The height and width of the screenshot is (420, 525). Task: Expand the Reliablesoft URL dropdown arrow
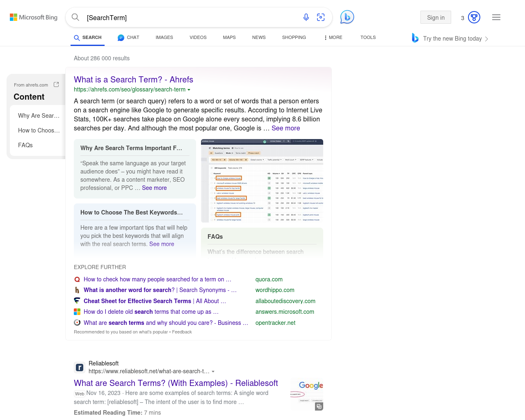[213, 372]
